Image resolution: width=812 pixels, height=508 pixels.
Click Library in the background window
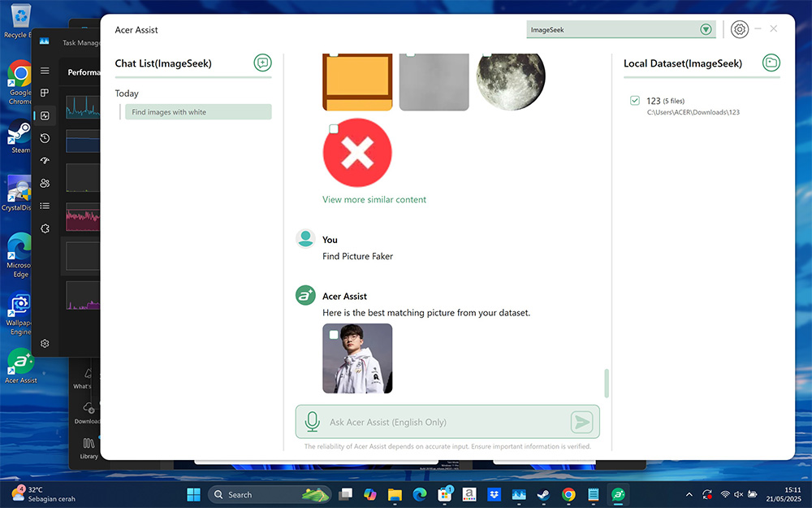[x=89, y=449]
